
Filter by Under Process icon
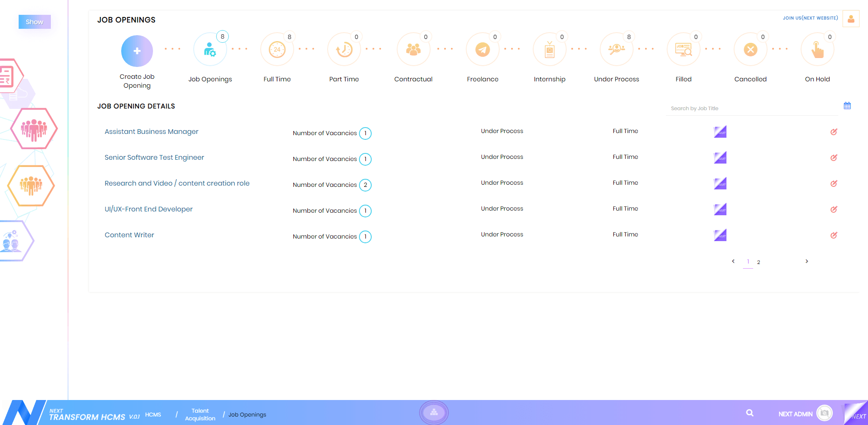point(616,50)
